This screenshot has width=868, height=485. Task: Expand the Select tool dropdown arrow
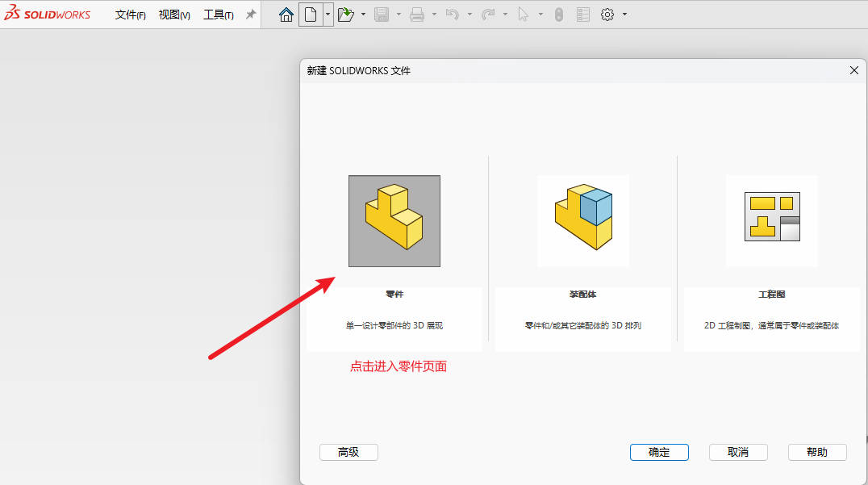tap(540, 15)
